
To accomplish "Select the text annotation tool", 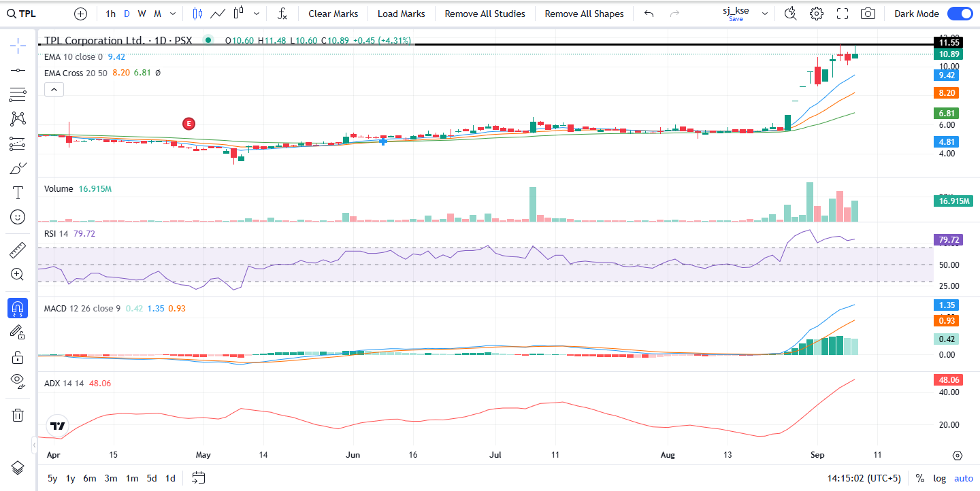I will (x=18, y=192).
